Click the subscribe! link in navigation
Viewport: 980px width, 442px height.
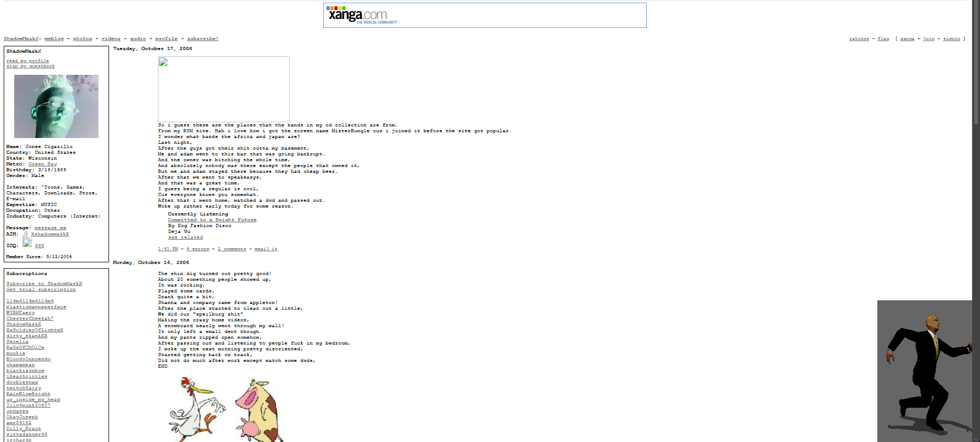(202, 39)
